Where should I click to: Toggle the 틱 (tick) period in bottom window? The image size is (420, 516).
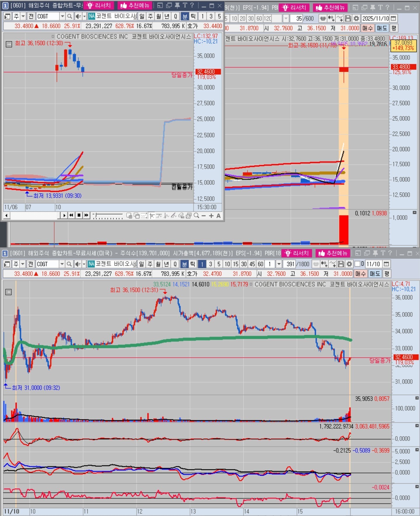pyautogui.click(x=193, y=264)
